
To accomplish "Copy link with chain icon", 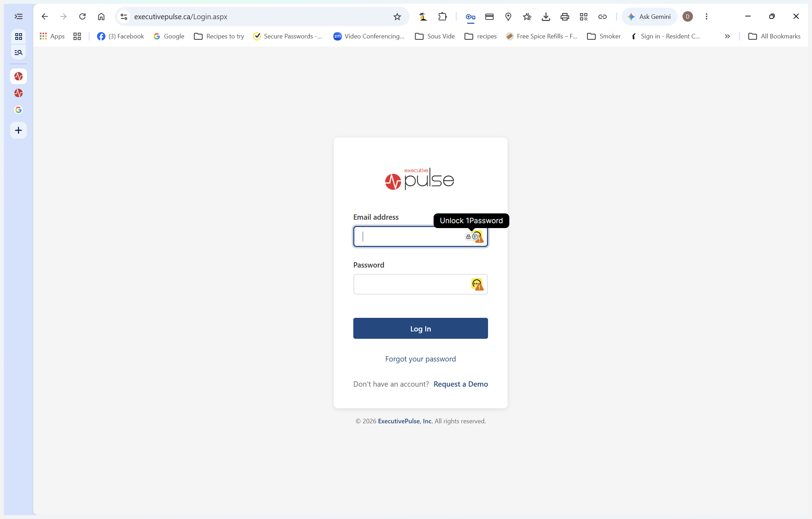I will coord(603,16).
